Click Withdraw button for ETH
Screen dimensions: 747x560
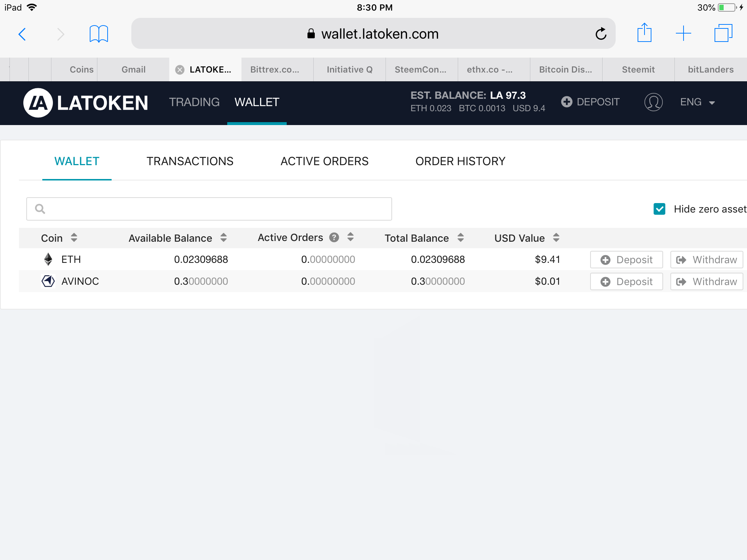coord(706,260)
